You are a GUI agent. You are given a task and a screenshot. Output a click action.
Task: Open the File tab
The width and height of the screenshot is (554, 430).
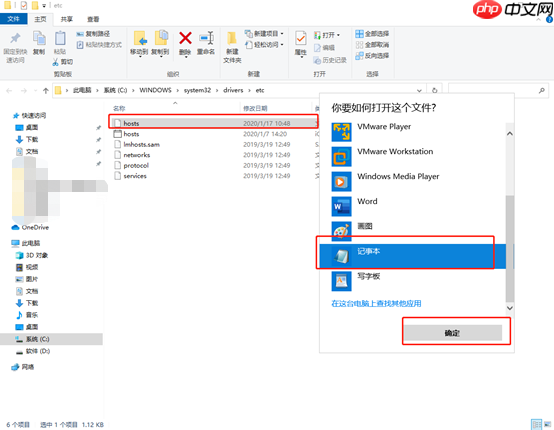coord(13,19)
